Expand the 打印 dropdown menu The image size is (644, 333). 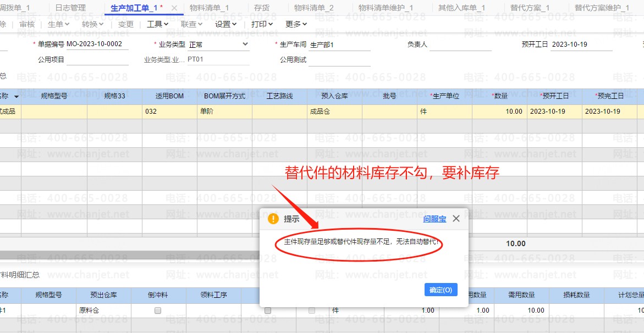pos(262,24)
